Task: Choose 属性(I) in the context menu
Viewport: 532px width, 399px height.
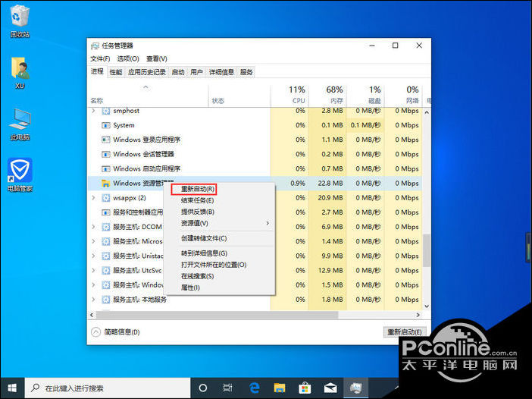Action: [x=190, y=287]
